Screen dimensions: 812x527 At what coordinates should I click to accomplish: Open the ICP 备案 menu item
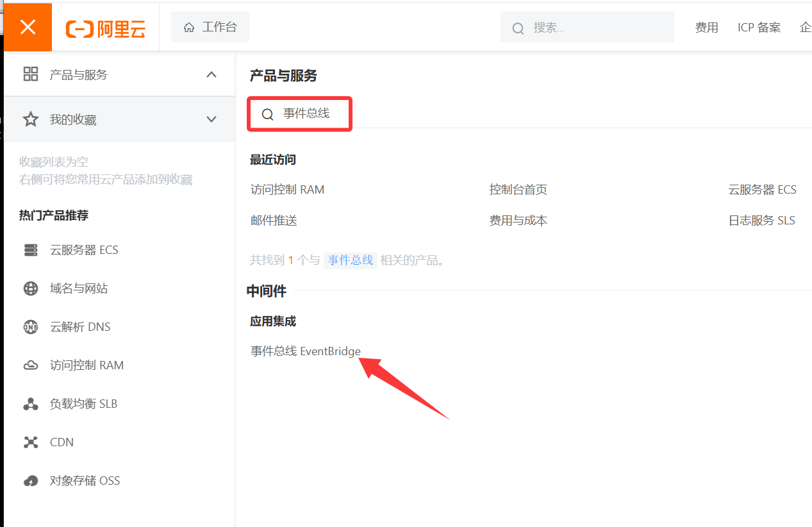759,28
